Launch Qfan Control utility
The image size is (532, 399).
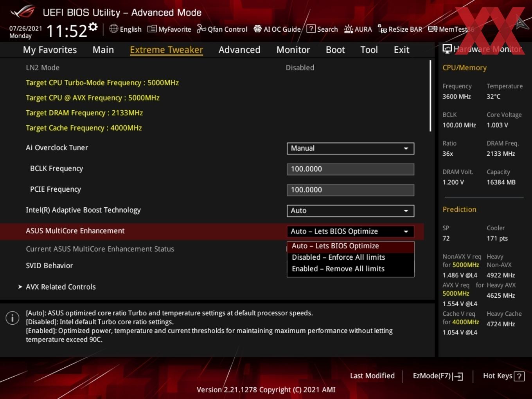pyautogui.click(x=222, y=29)
